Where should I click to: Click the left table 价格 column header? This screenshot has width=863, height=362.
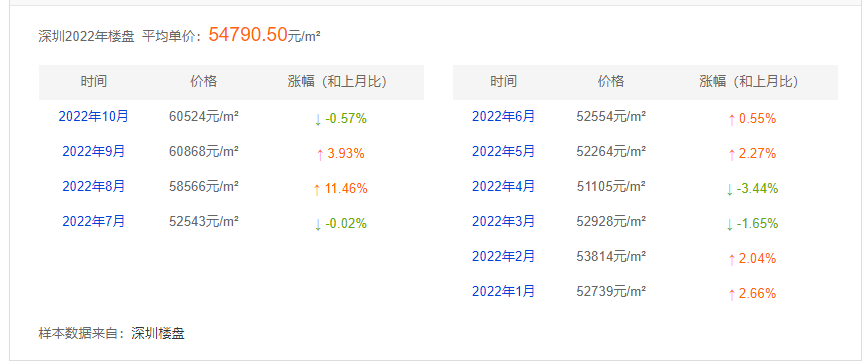pos(204,82)
